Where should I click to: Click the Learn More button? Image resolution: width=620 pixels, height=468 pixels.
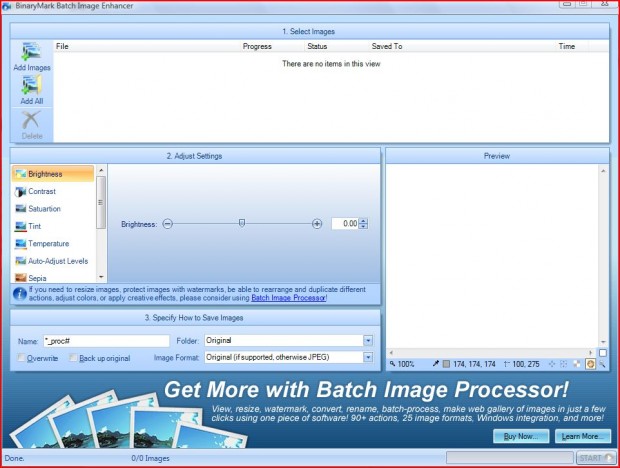point(582,436)
